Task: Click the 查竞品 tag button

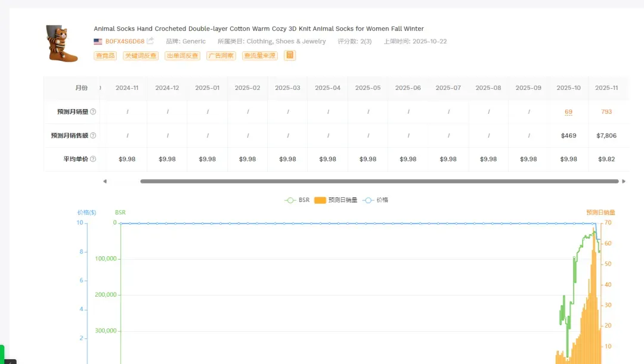Action: coord(105,55)
